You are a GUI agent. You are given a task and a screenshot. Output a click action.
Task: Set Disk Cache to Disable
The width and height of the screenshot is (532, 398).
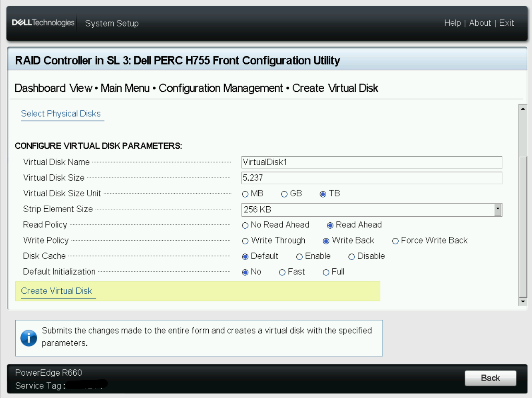click(351, 257)
